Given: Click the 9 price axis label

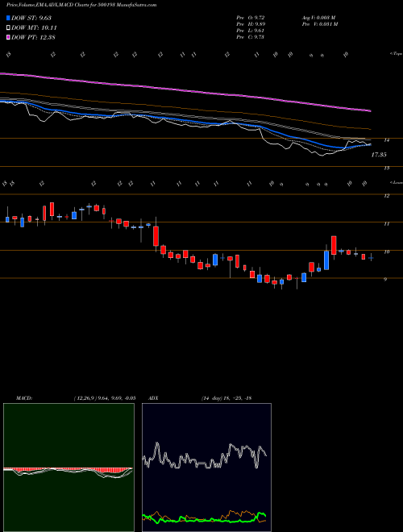Looking at the screenshot, I should pos(385,280).
